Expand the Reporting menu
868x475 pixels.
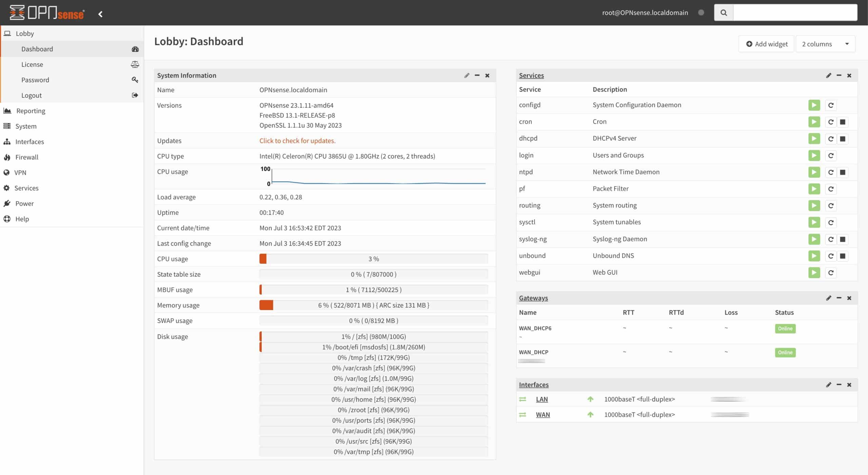click(x=72, y=111)
